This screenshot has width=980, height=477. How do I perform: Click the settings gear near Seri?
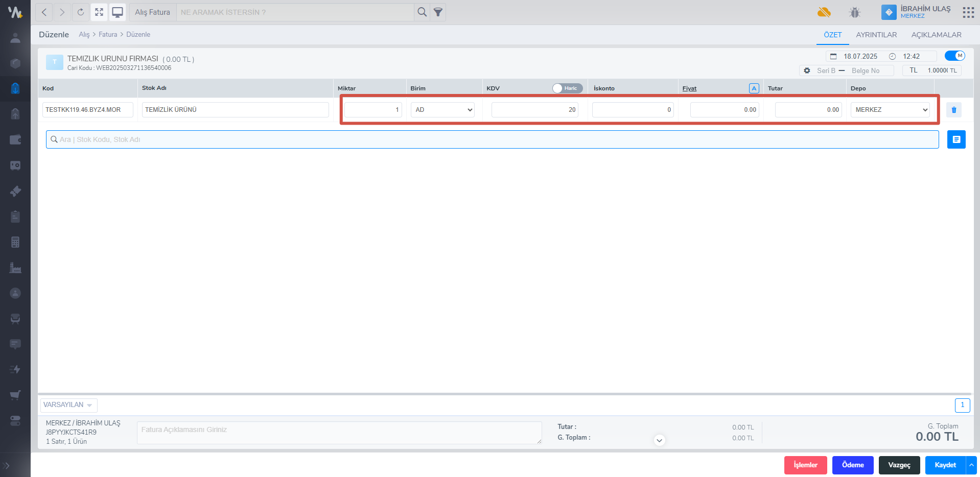point(807,70)
